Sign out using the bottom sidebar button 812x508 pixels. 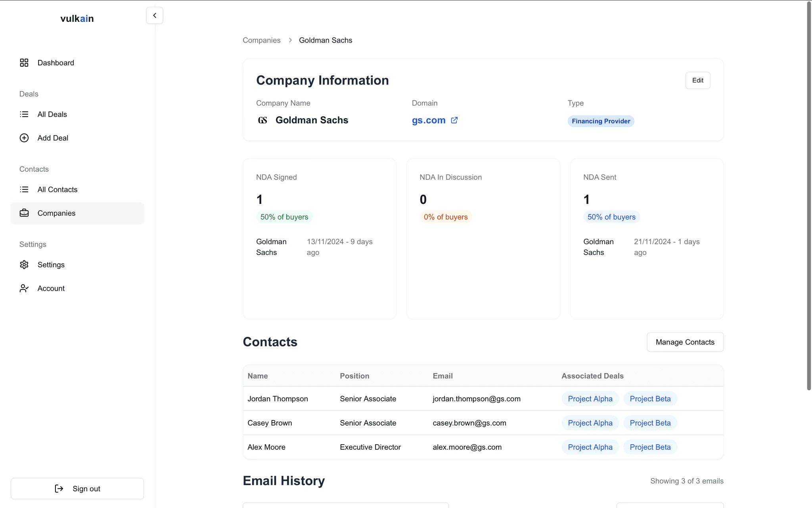(x=77, y=489)
